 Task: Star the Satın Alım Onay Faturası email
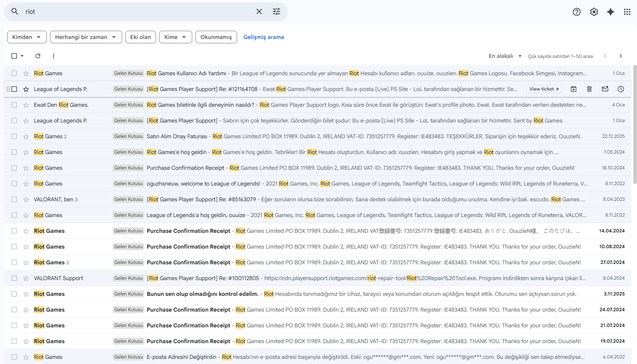coord(26,136)
